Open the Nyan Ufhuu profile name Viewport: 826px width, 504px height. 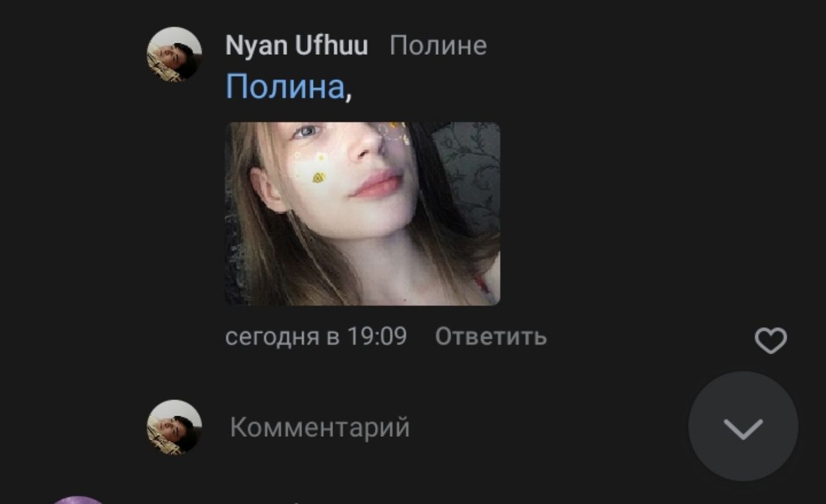297,46
